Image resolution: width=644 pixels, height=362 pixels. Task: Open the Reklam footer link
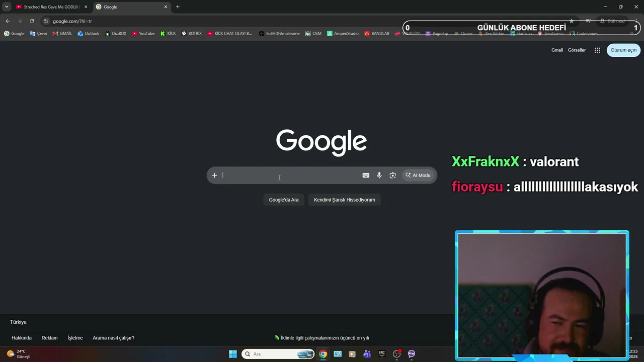49,338
